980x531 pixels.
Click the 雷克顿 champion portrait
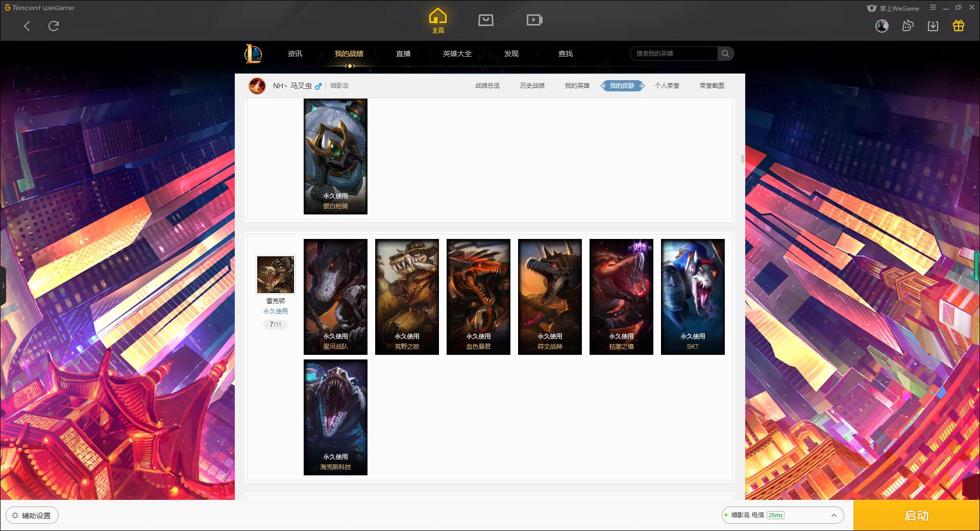pyautogui.click(x=276, y=275)
